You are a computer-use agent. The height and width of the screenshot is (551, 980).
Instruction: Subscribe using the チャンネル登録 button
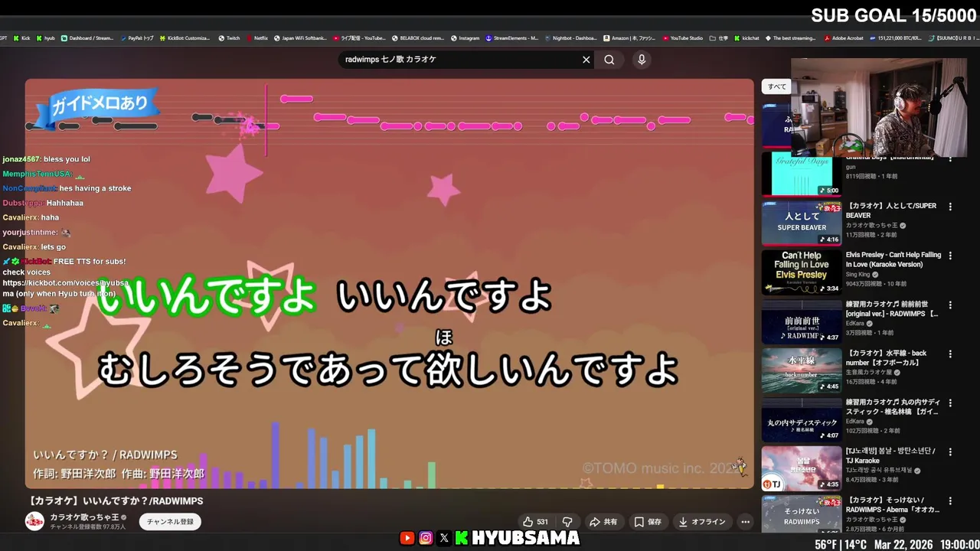point(170,522)
